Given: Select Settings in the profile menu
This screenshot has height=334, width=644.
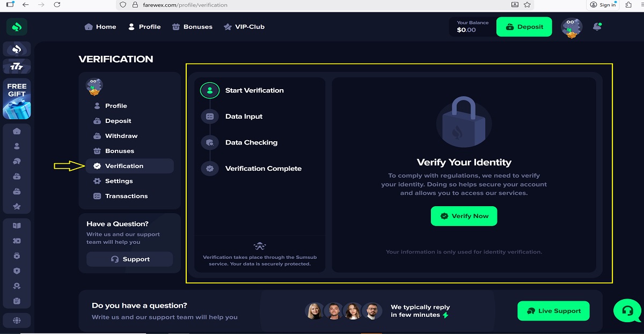Looking at the screenshot, I should [x=119, y=181].
